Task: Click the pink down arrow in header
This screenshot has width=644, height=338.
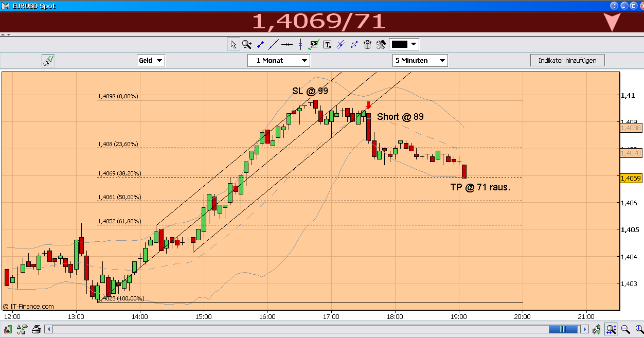Action: click(612, 23)
